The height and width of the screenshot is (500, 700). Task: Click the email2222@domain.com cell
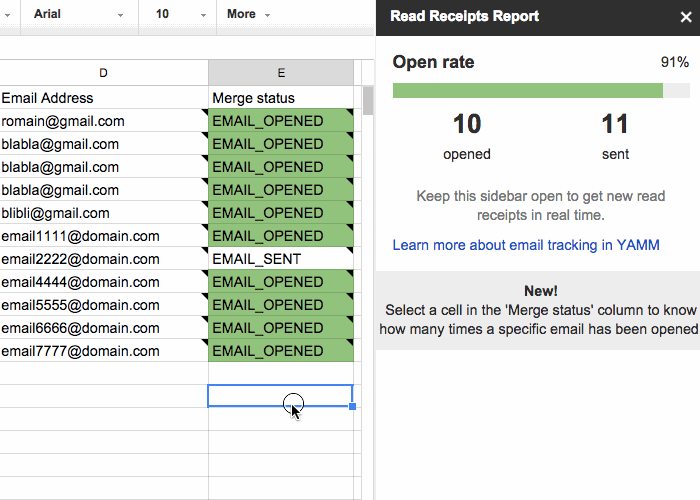(x=103, y=259)
